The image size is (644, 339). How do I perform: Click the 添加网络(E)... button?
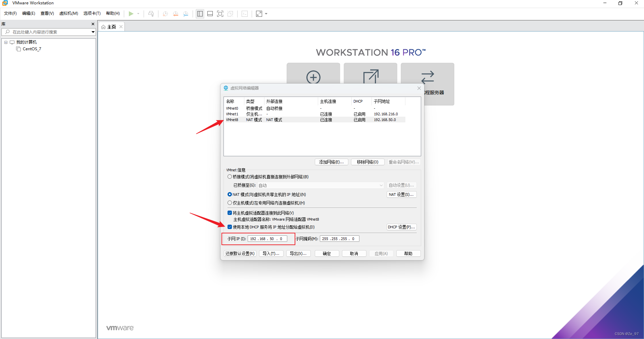pyautogui.click(x=331, y=162)
